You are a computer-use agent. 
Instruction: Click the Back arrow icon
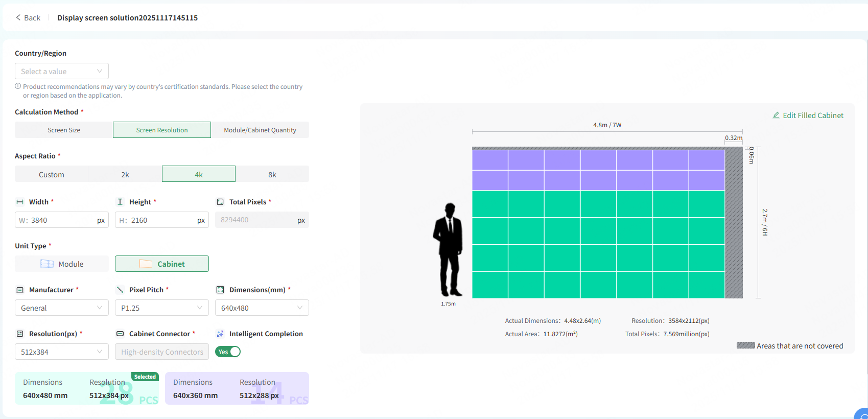pyautogui.click(x=18, y=17)
